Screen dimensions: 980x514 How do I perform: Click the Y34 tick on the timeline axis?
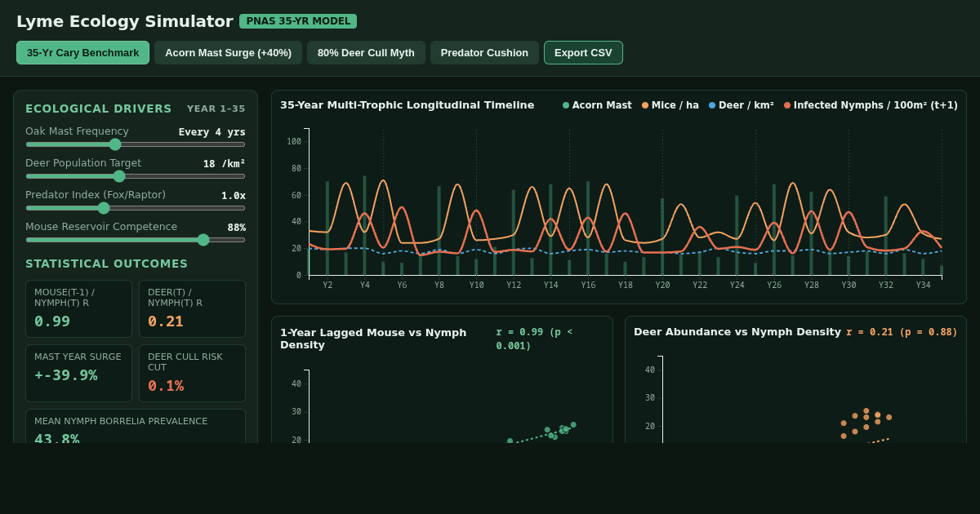pyautogui.click(x=923, y=285)
